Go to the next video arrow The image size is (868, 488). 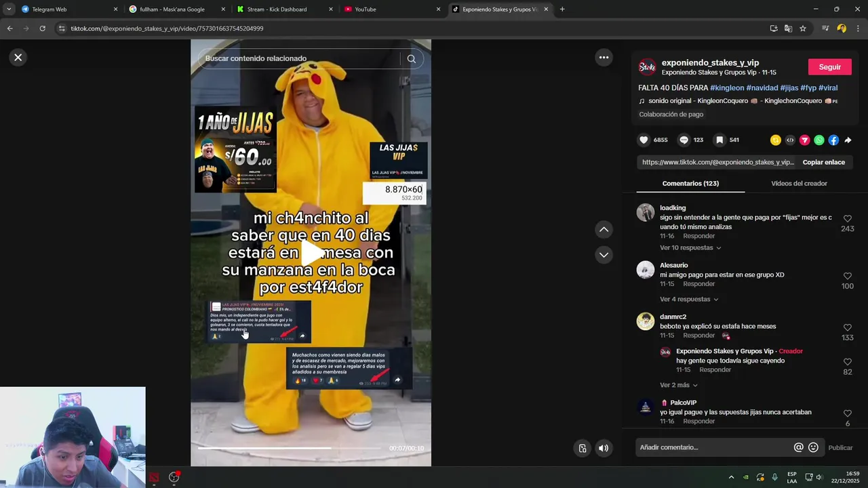[x=604, y=255]
